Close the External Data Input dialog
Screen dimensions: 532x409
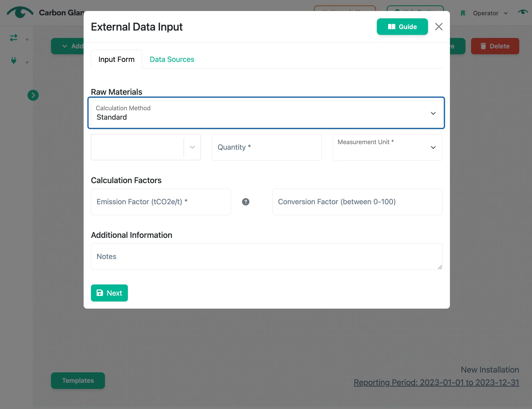439,26
